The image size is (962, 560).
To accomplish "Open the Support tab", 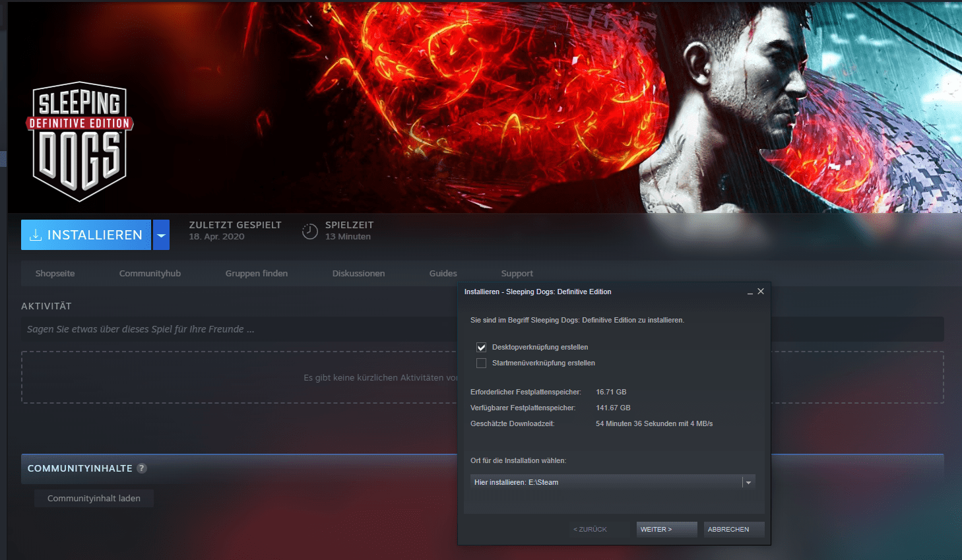I will 517,273.
